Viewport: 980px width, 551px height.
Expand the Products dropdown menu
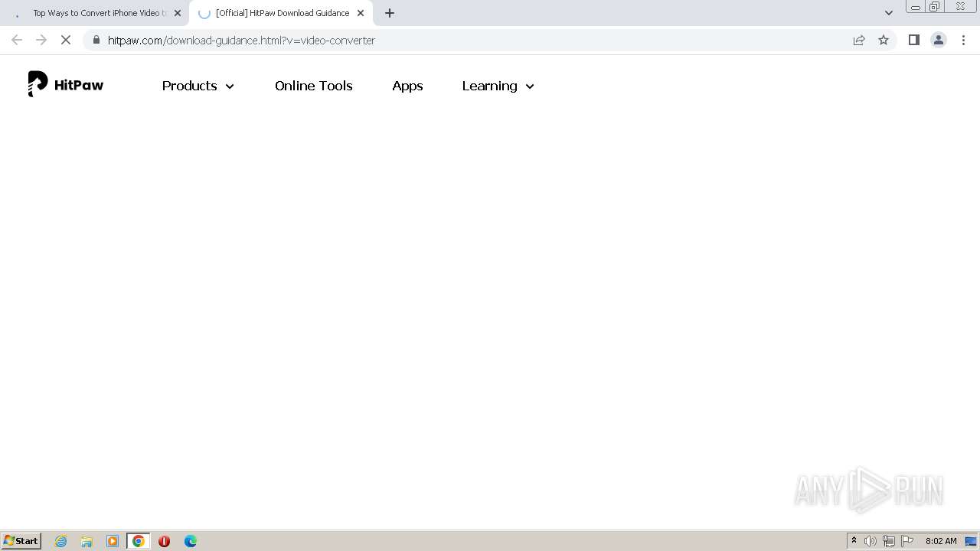click(198, 86)
